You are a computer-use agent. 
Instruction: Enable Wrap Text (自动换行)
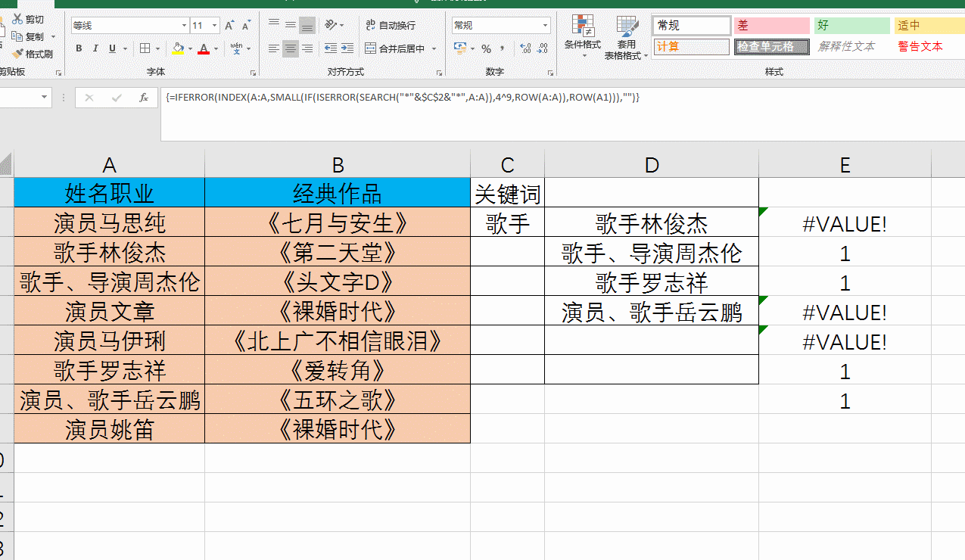tap(390, 25)
